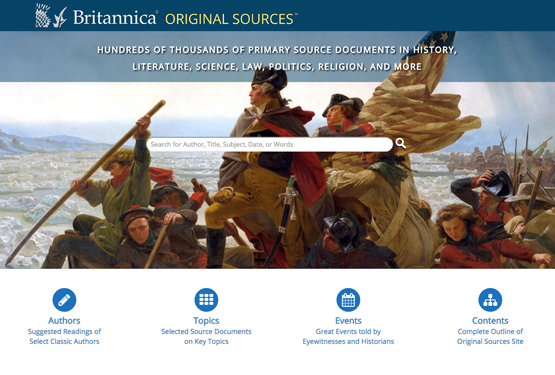
Task: Open the Contents heading link
Action: point(490,320)
